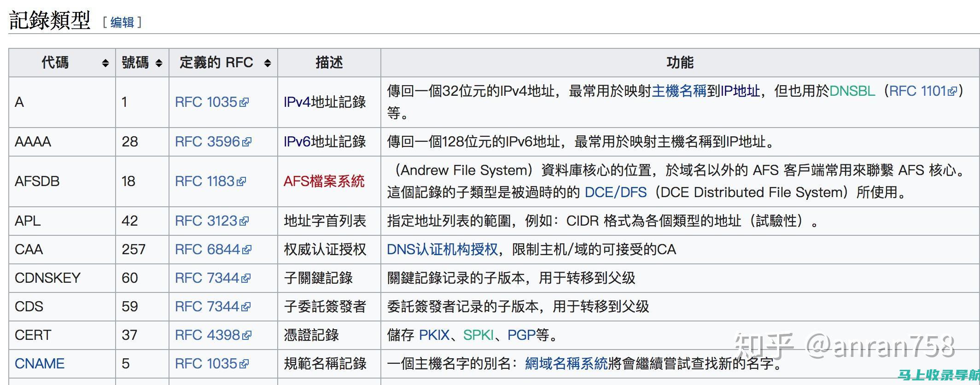Select number 42 in APL row

point(130,221)
